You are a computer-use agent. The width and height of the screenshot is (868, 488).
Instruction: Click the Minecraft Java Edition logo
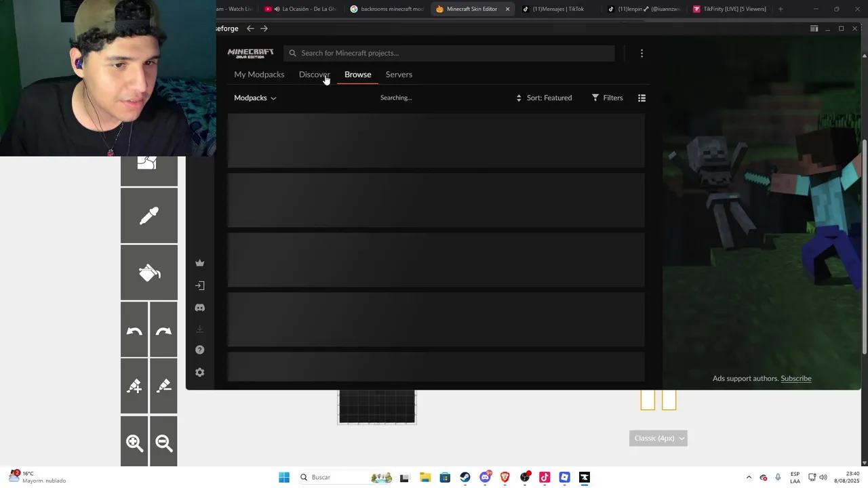pyautogui.click(x=251, y=53)
